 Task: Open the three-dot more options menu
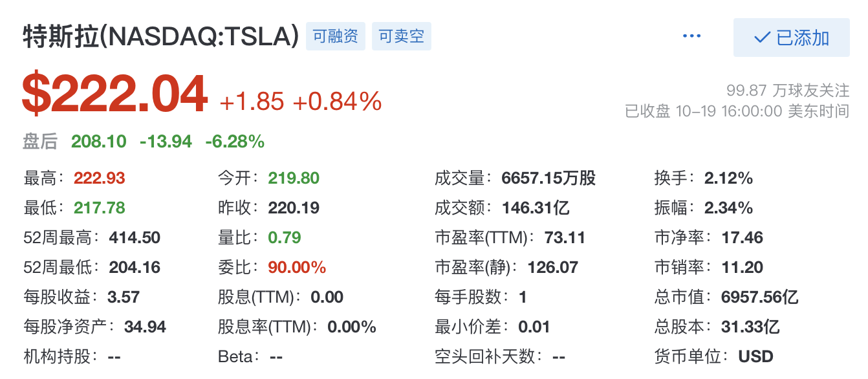(691, 36)
